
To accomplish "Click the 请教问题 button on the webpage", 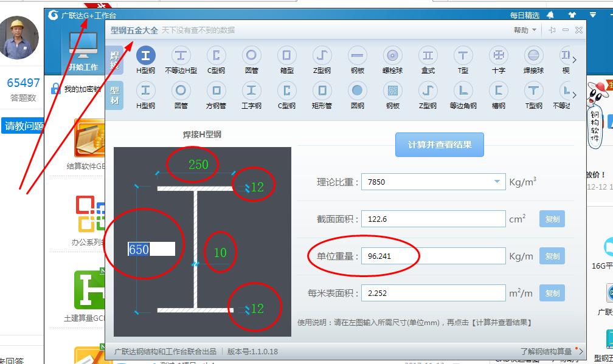I will click(x=23, y=126).
